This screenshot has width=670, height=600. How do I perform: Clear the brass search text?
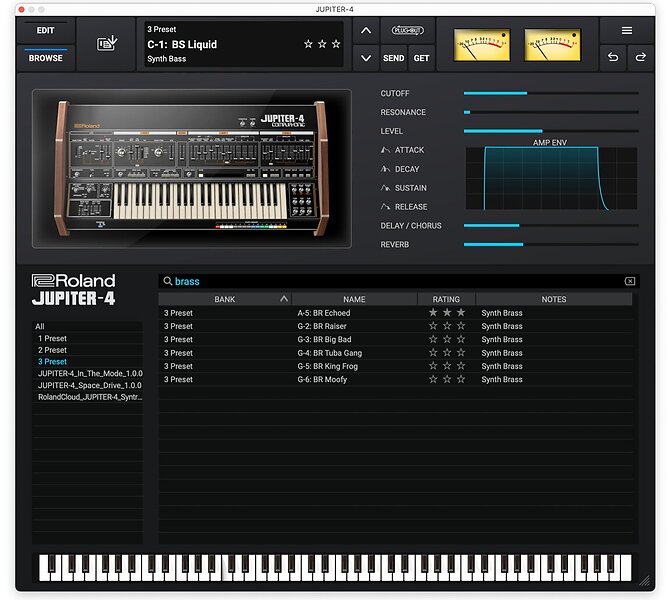630,281
